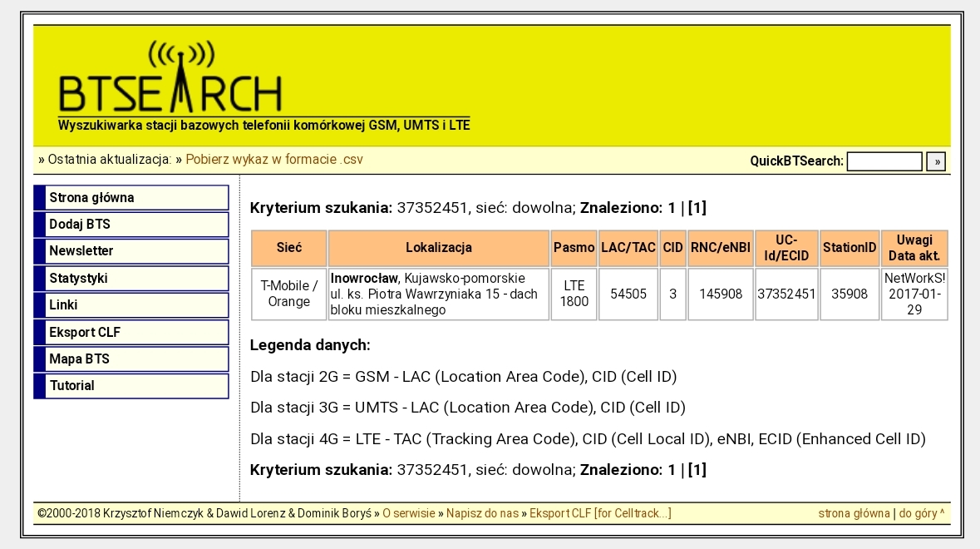980x549 pixels.
Task: Click the StationID column header
Action: pos(849,248)
